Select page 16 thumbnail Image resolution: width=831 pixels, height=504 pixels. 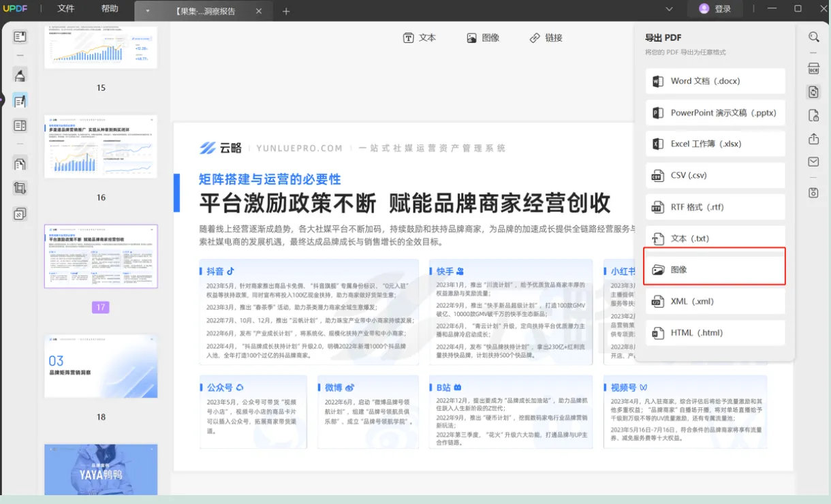(101, 146)
